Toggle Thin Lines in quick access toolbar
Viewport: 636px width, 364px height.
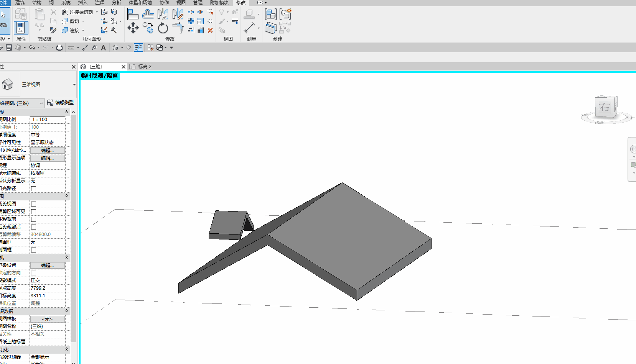coord(138,48)
